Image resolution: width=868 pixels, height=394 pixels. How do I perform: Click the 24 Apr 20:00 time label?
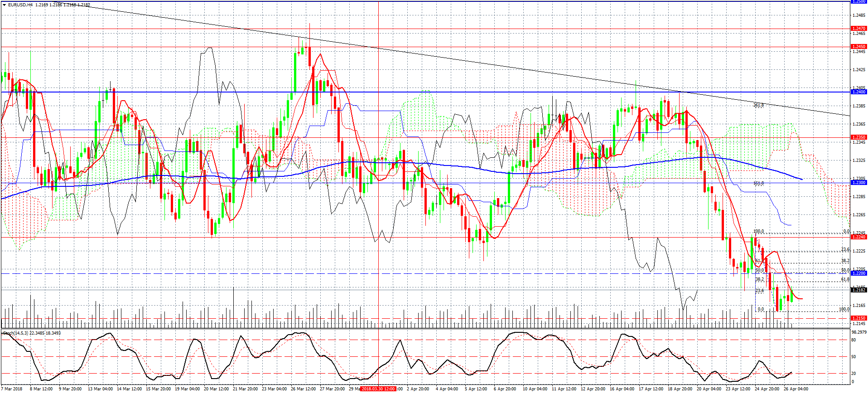click(x=767, y=389)
